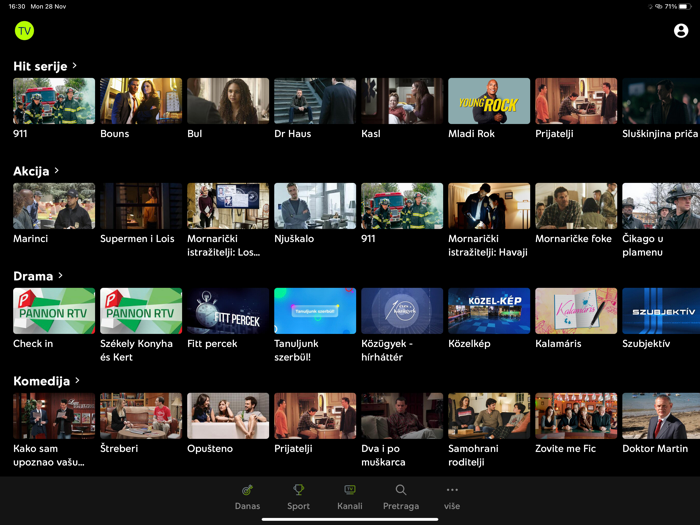Open Doktor Martin thumbnail

click(661, 416)
